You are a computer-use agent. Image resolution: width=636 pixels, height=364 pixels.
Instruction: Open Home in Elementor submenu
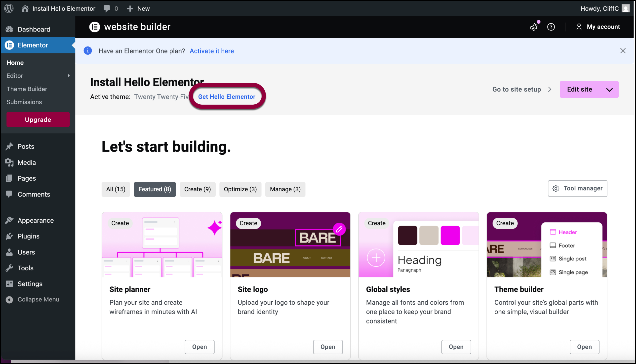click(15, 63)
